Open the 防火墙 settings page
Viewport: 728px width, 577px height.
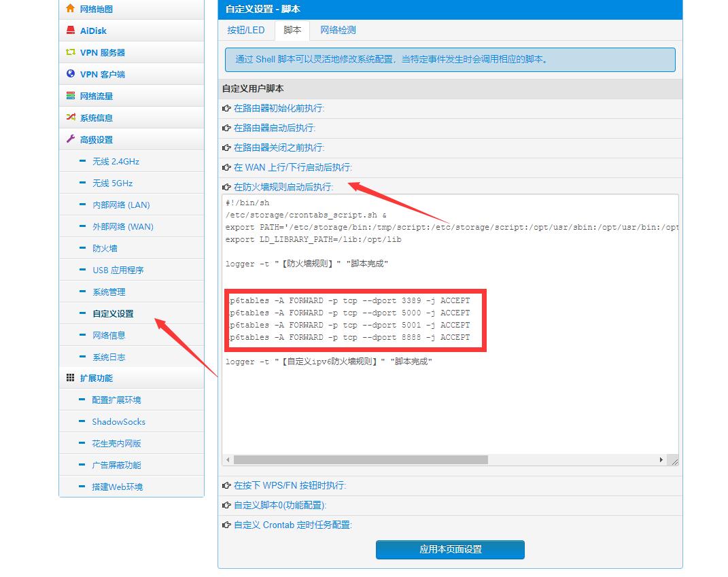(x=105, y=249)
